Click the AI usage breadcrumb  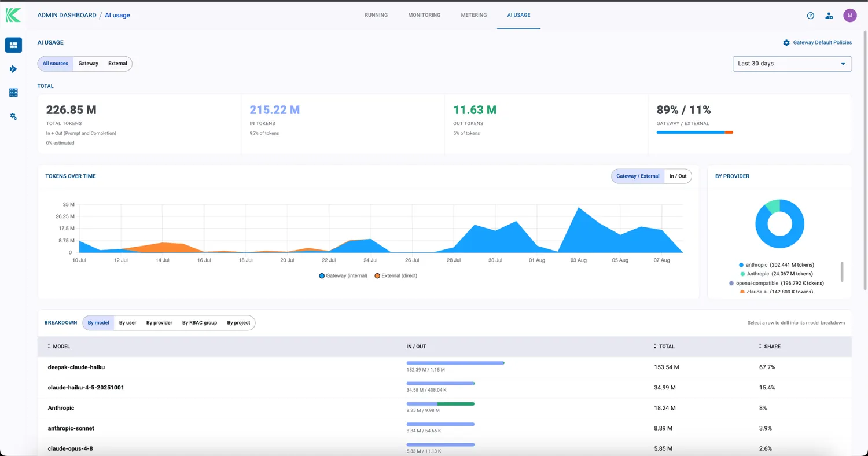(x=117, y=15)
